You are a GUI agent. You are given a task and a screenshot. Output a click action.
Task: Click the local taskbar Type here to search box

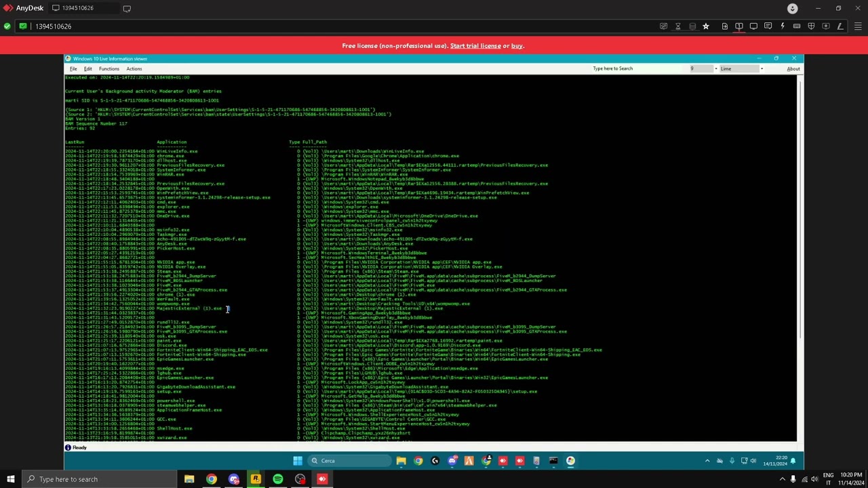[99, 479]
